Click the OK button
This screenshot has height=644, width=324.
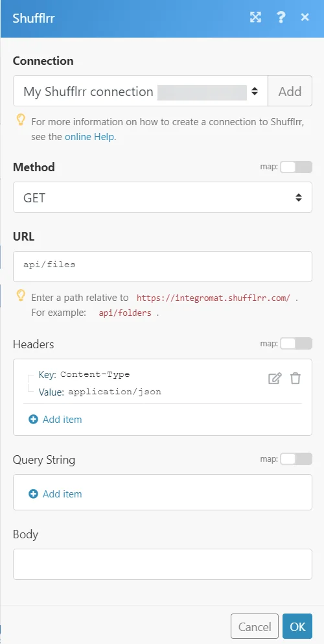coord(297,626)
